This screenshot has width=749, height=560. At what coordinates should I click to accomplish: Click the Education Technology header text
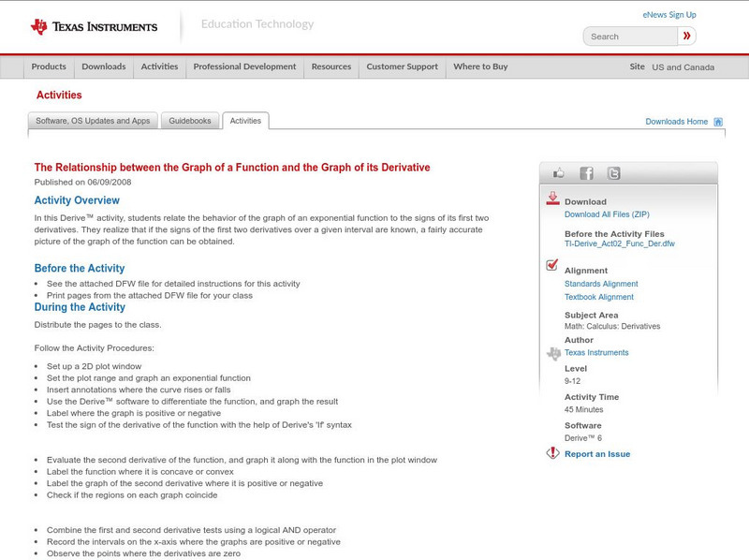257,24
